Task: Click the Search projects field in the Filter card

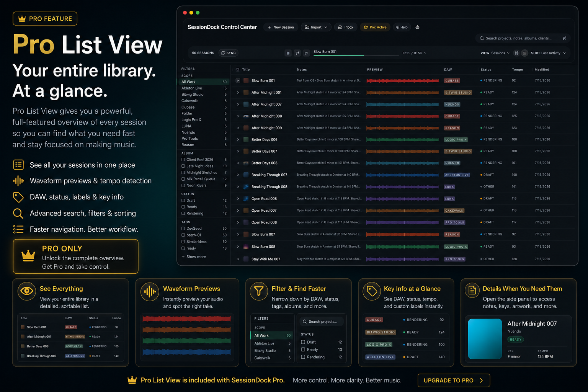Action: click(321, 322)
